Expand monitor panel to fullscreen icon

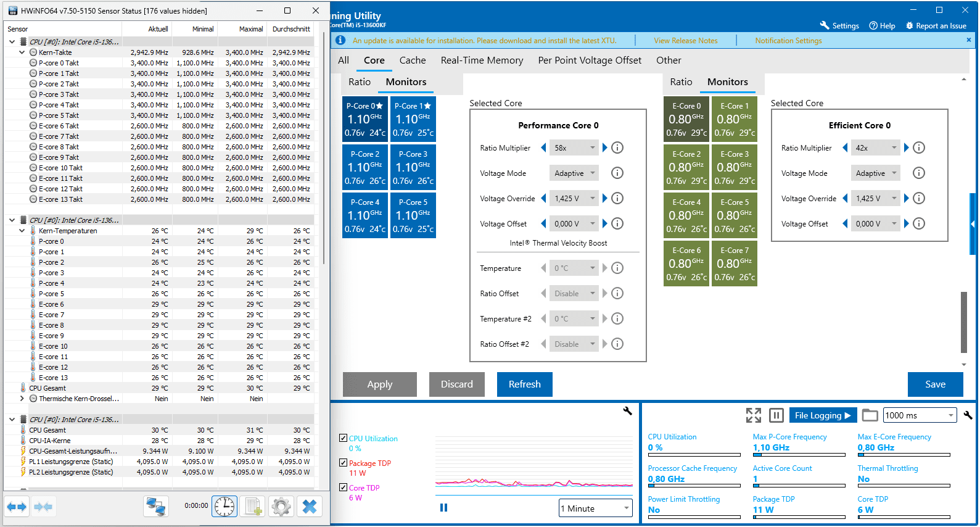point(753,415)
